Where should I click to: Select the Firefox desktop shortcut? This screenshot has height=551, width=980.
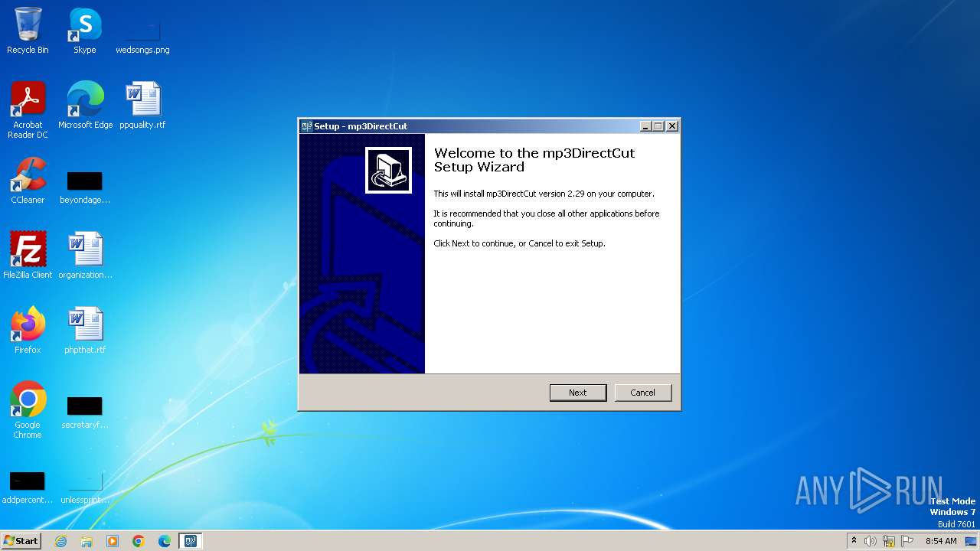(x=28, y=331)
